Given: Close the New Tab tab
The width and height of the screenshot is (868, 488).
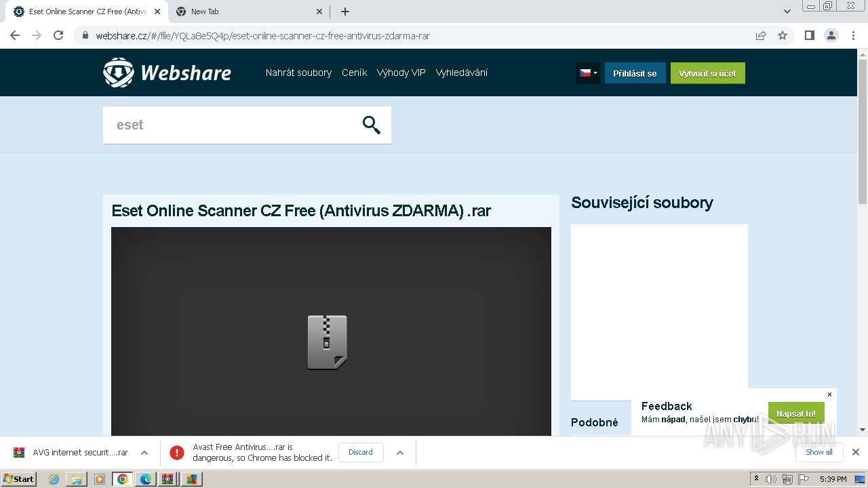Looking at the screenshot, I should tap(320, 12).
